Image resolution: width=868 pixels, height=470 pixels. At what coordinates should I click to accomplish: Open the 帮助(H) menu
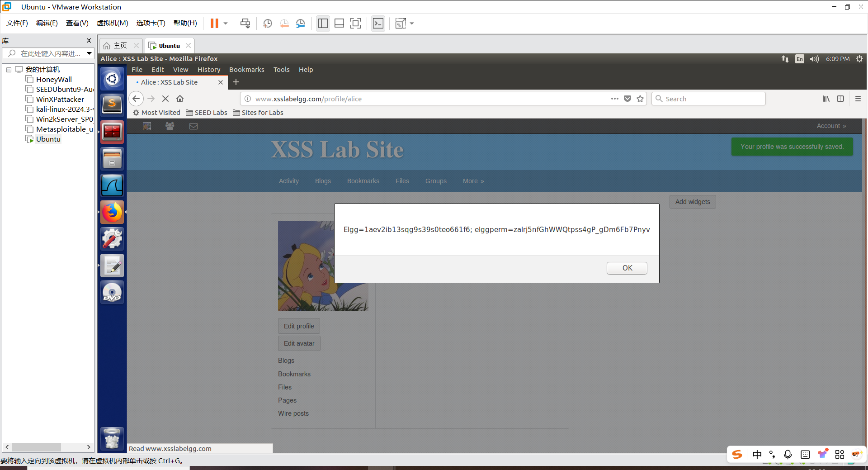coord(185,23)
